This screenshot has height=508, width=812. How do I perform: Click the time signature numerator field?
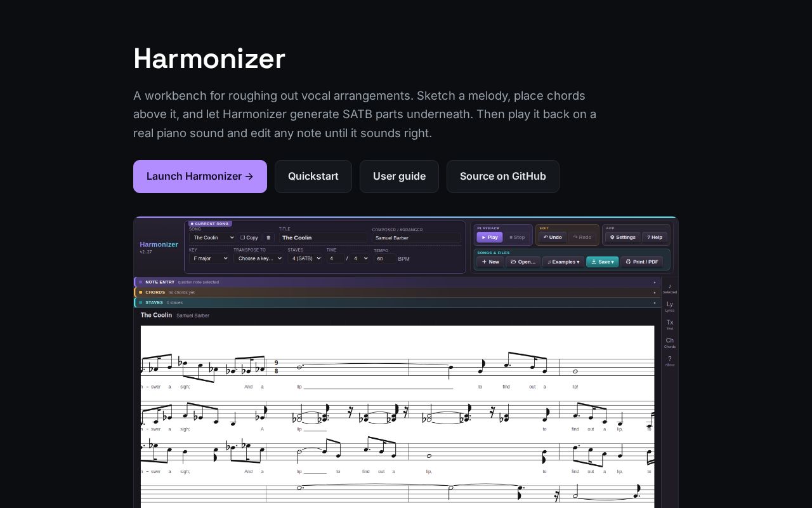pos(336,258)
